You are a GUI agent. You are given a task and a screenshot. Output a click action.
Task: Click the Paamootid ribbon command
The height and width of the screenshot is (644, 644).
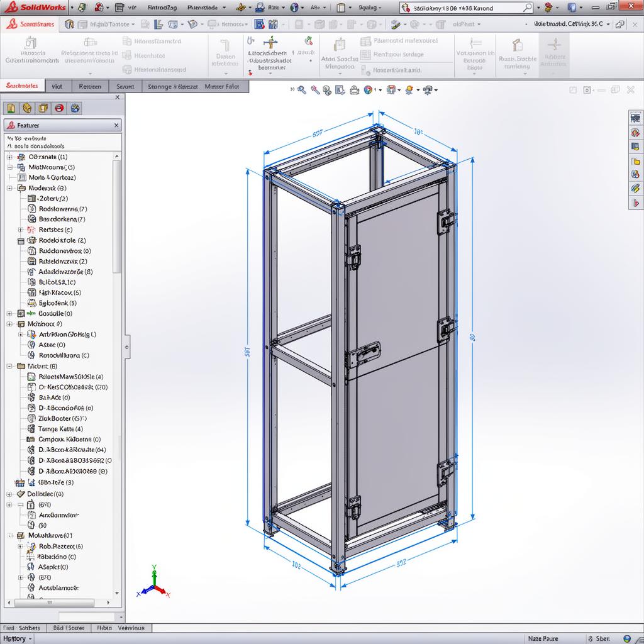tap(399, 41)
